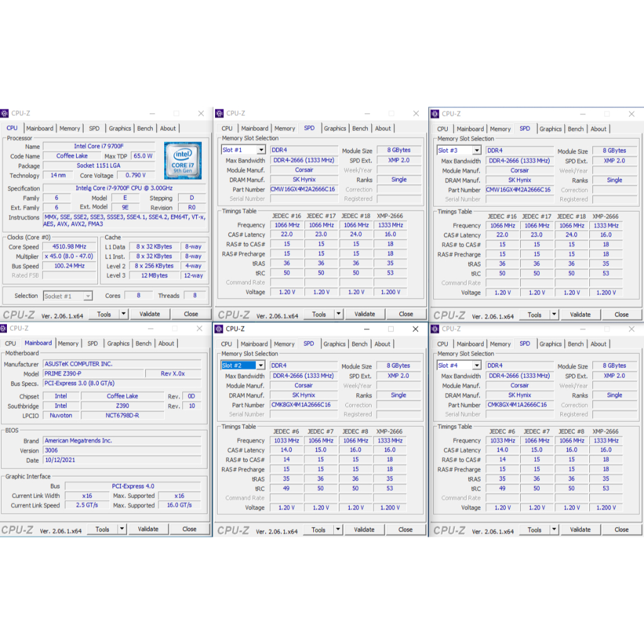Click Tools button in the Processor window

pos(104,314)
